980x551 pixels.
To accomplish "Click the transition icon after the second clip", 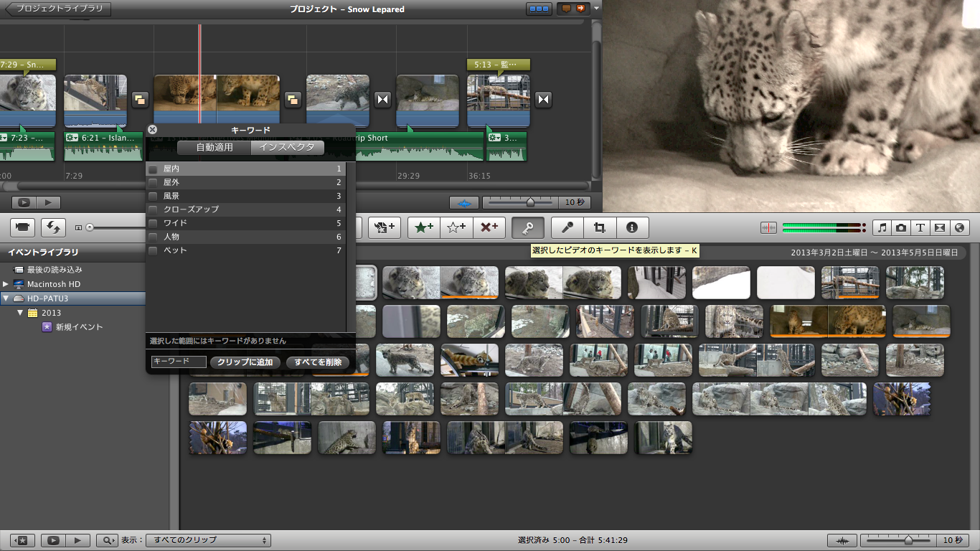I will click(x=139, y=100).
